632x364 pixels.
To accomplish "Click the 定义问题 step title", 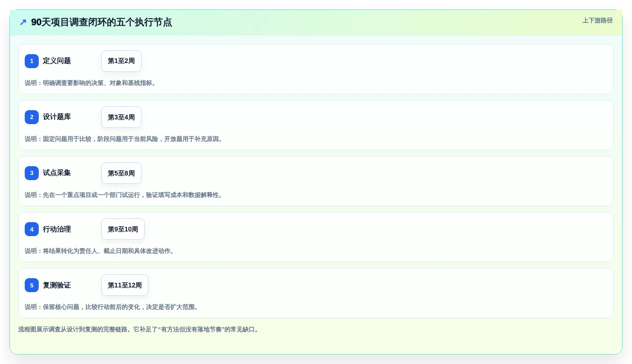I will pos(57,61).
